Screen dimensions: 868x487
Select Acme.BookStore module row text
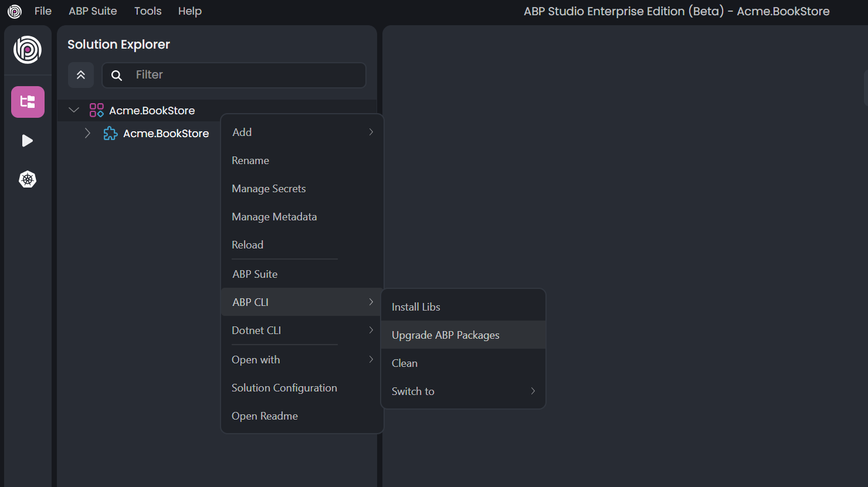(x=166, y=133)
